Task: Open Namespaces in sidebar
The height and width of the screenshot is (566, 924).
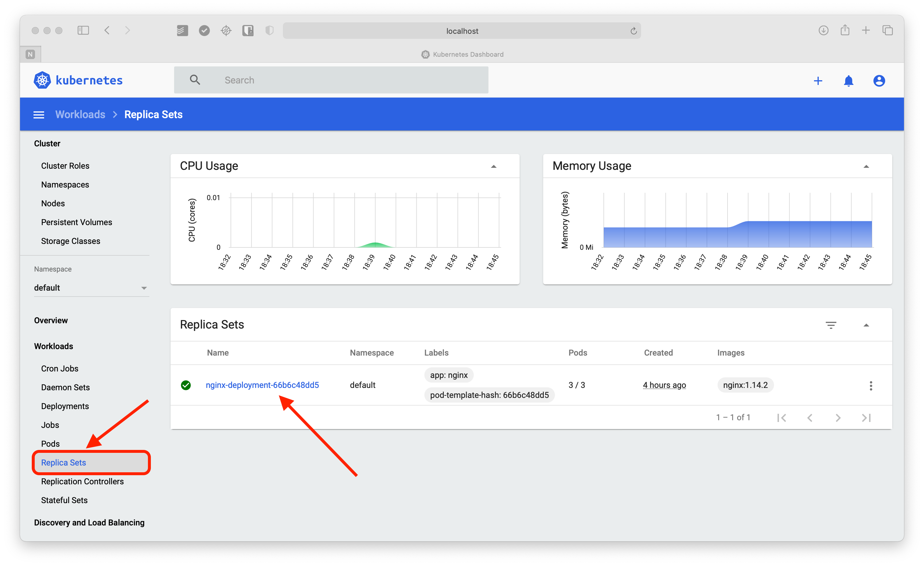Action: [65, 185]
